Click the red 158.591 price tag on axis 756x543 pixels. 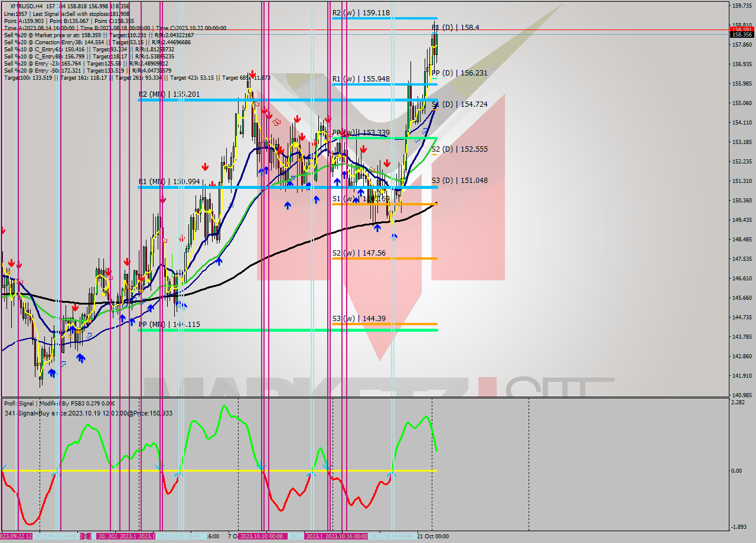(742, 30)
